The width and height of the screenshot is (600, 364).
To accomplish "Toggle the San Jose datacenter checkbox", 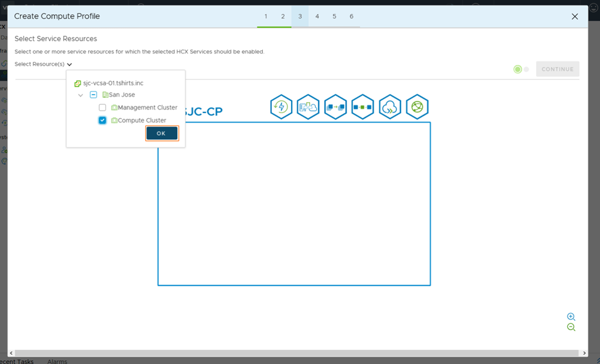I will click(94, 95).
